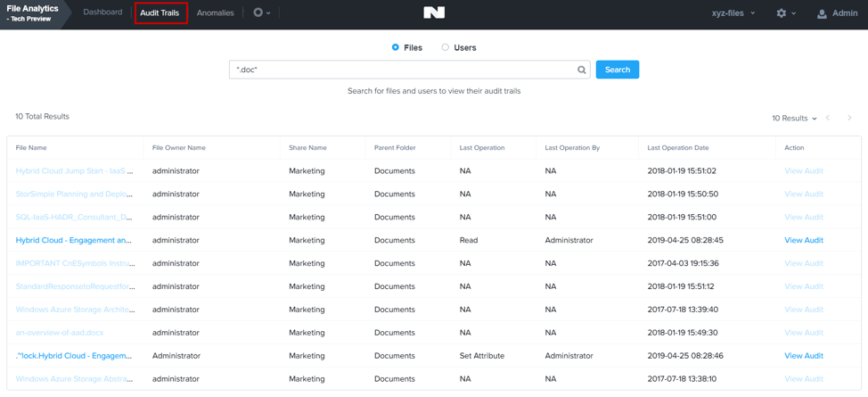Expand the dropdown arrow beside gear icon
The width and height of the screenshot is (868, 397).
[x=794, y=14]
